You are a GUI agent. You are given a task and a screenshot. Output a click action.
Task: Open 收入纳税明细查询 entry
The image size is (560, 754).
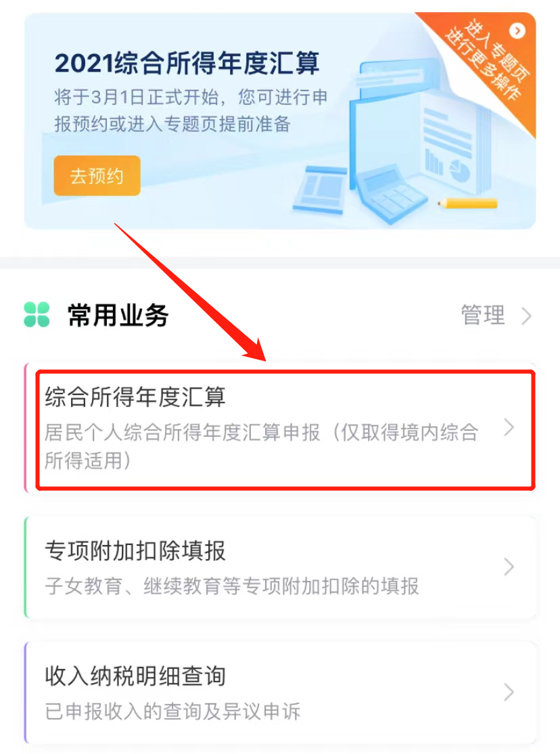(280, 692)
